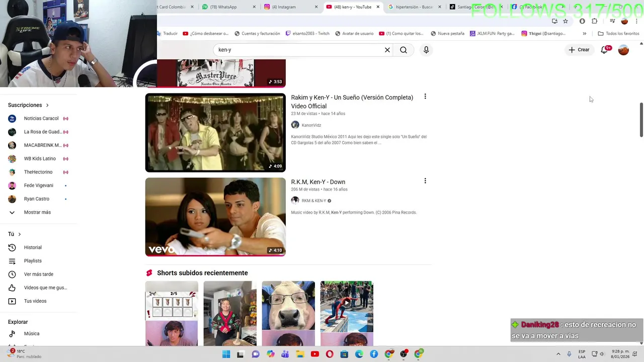Open the Traducir bookmark
The height and width of the screenshot is (362, 644).
click(168, 34)
